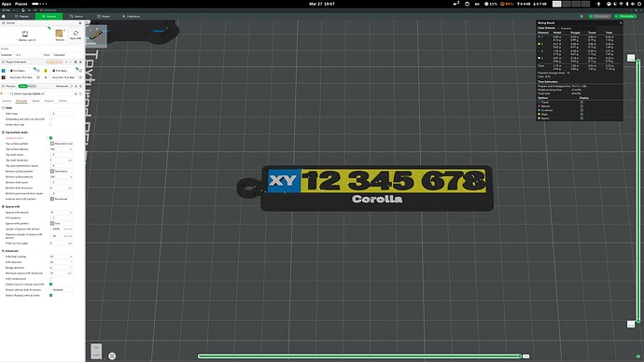Click blue filament 1 color swatch
This screenshot has width=644, height=362.
click(x=4, y=71)
